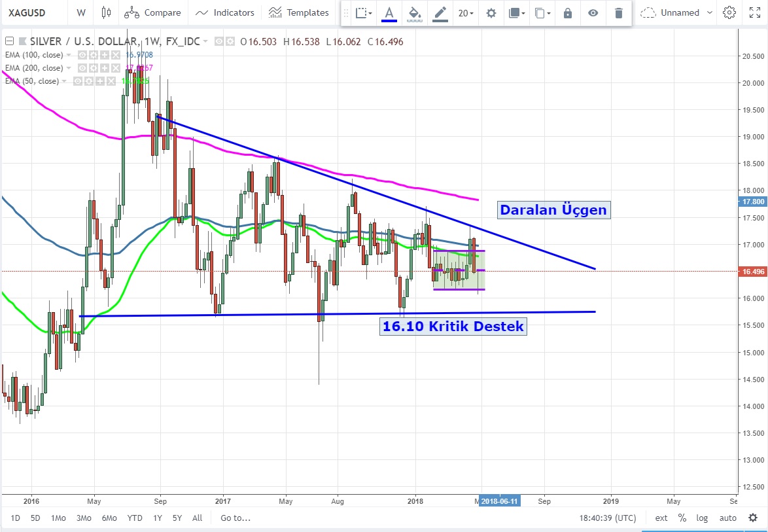
Task: Click the Go to... button
Action: [236, 518]
